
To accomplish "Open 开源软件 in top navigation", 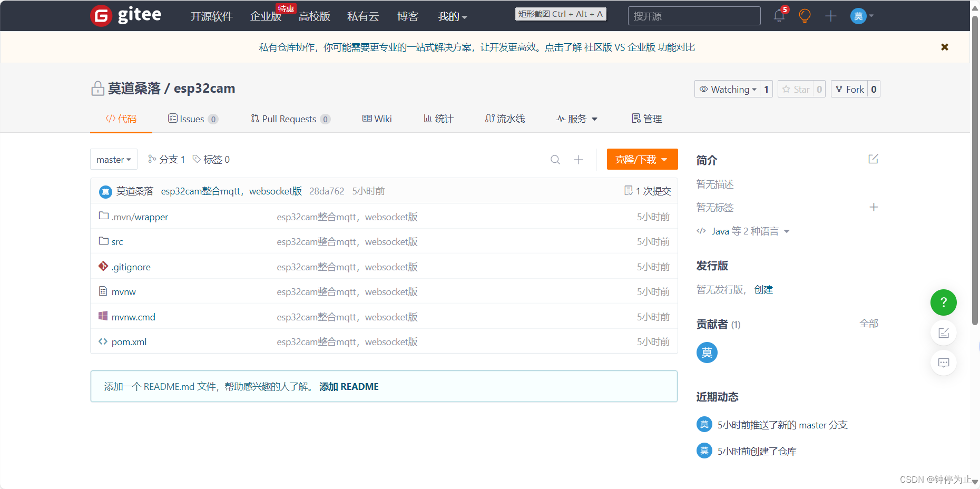I will (211, 16).
